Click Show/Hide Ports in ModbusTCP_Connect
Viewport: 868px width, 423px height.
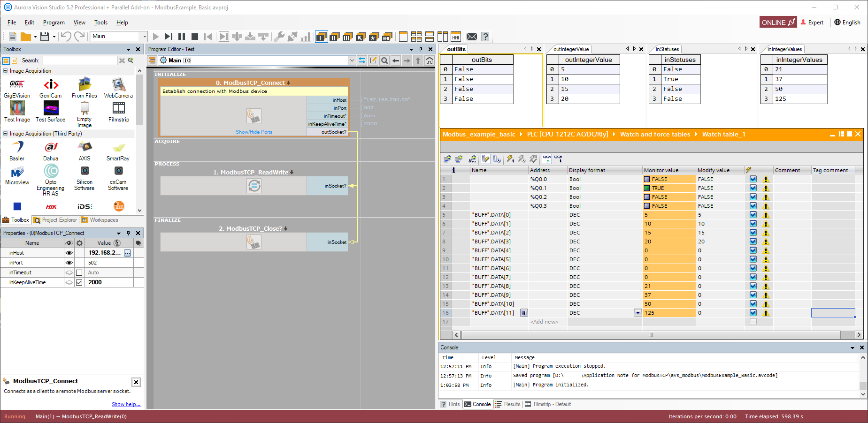click(x=253, y=132)
